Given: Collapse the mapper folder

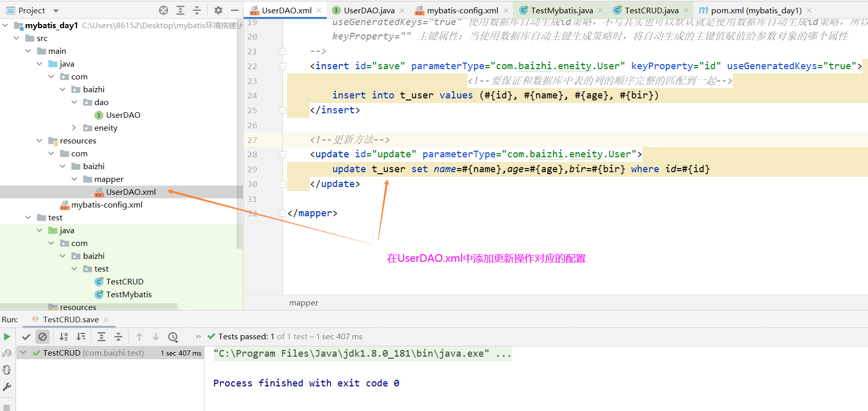Looking at the screenshot, I should 74,179.
